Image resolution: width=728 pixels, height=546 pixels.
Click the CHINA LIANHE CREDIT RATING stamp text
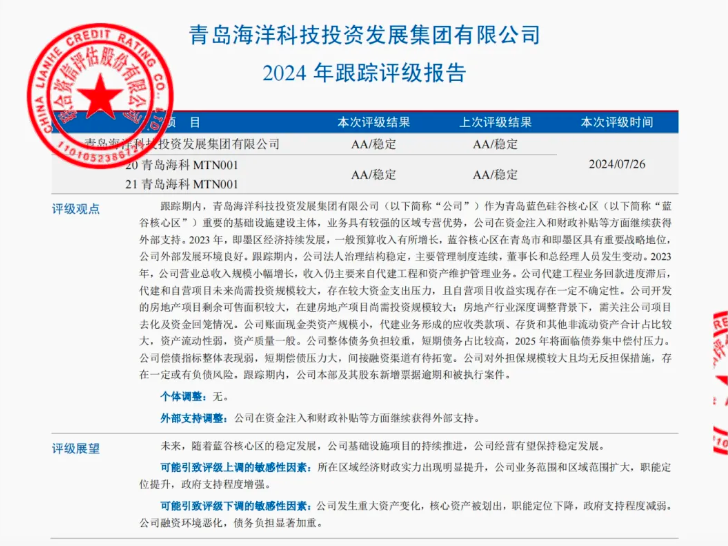click(99, 93)
